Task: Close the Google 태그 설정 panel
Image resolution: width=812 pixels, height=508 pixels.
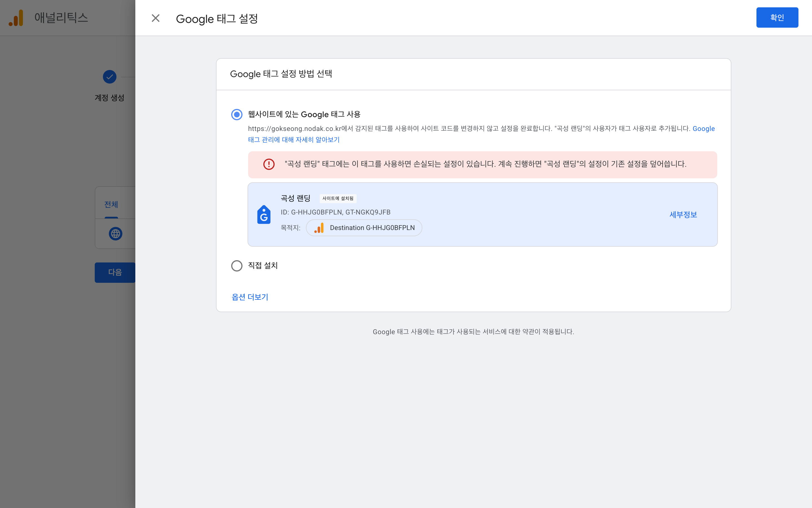Action: point(155,18)
